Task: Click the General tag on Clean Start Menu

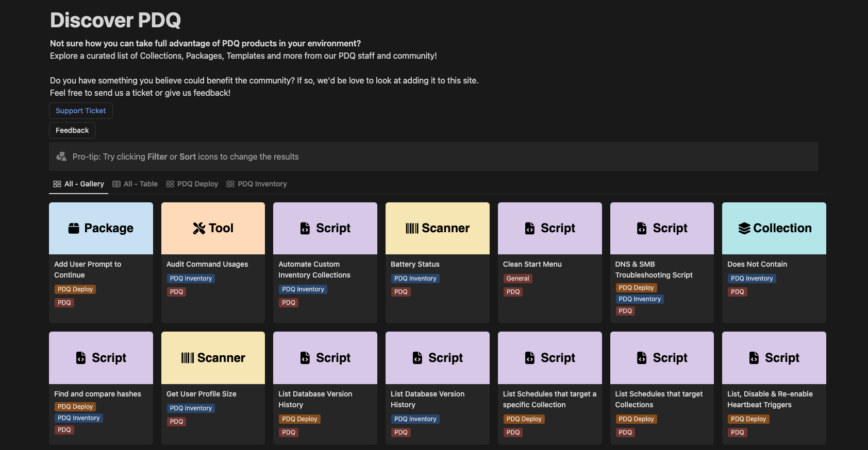Action: click(x=518, y=279)
